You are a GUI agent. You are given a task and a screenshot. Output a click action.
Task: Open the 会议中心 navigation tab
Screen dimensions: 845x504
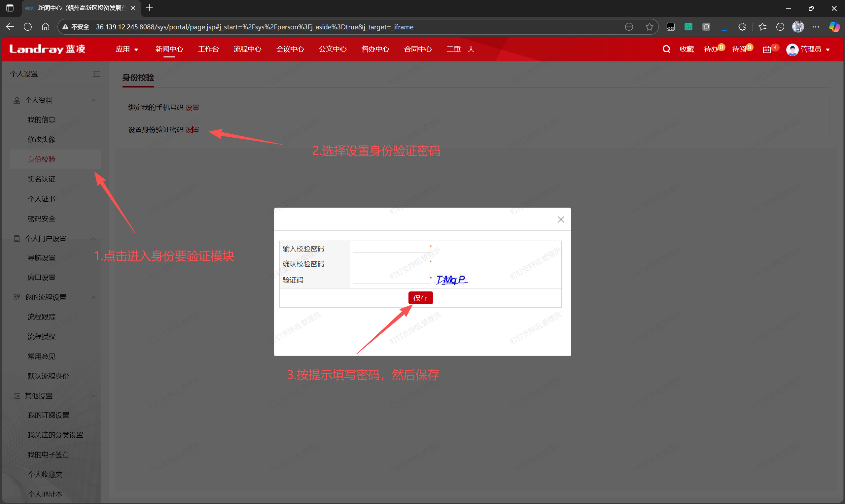click(290, 49)
